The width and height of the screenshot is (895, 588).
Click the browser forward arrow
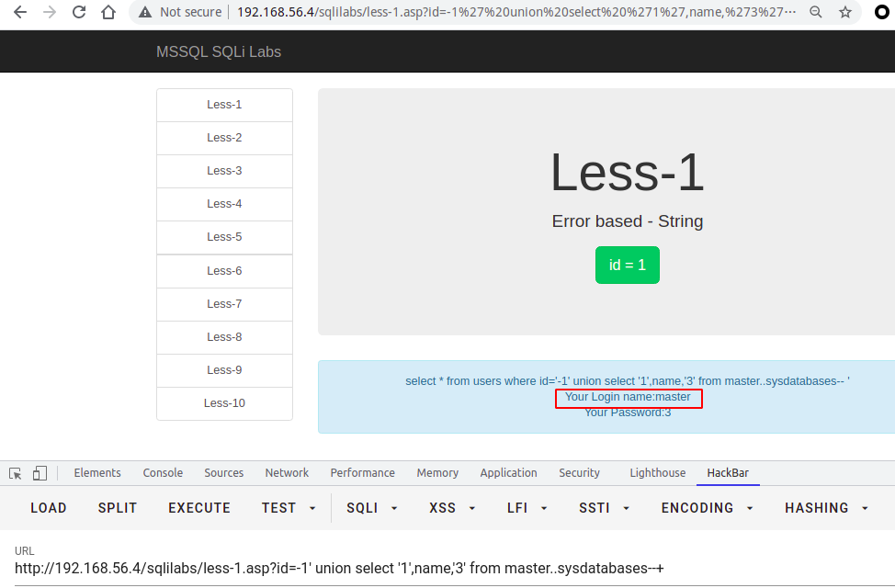tap(50, 12)
